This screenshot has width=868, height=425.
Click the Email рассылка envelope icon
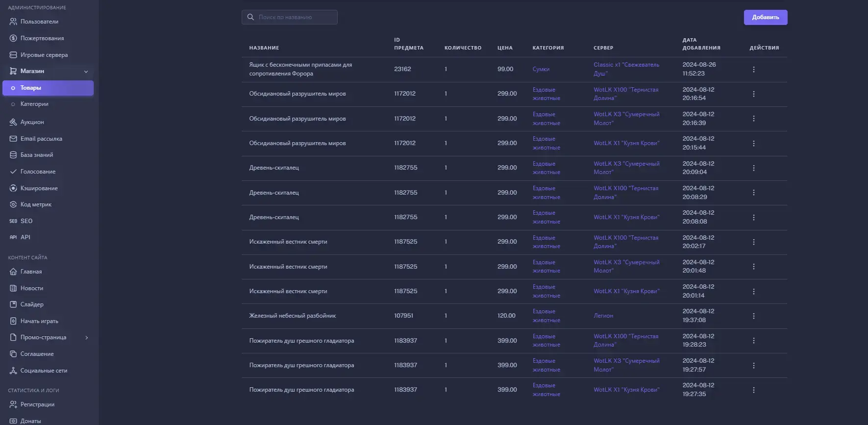(13, 139)
